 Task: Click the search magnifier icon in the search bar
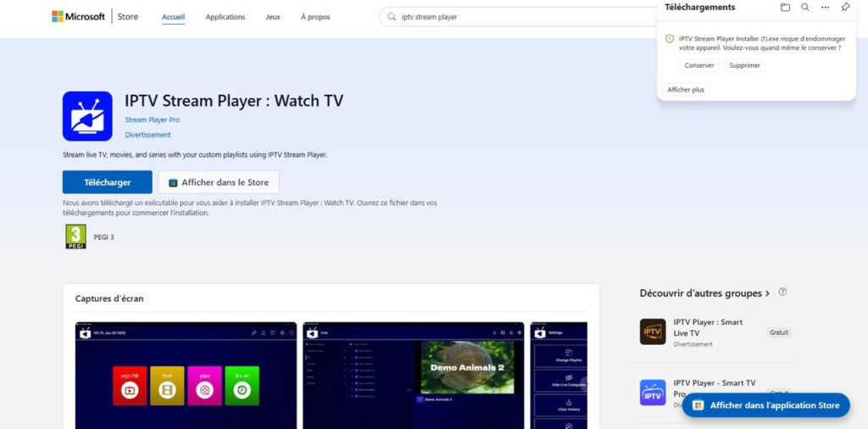392,17
